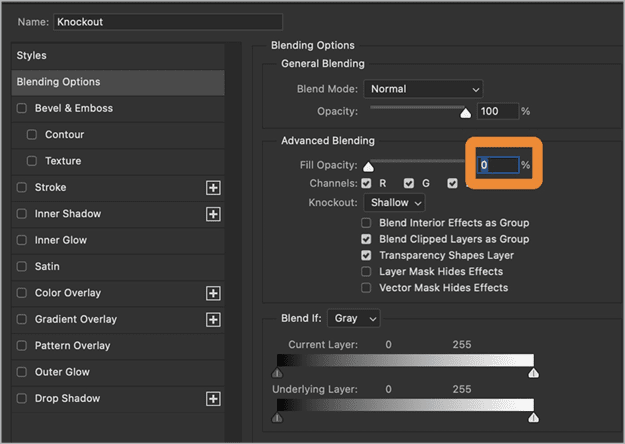Viewport: 625px width, 444px height.
Task: Enable the Stroke effect checkbox
Action: coord(22,187)
